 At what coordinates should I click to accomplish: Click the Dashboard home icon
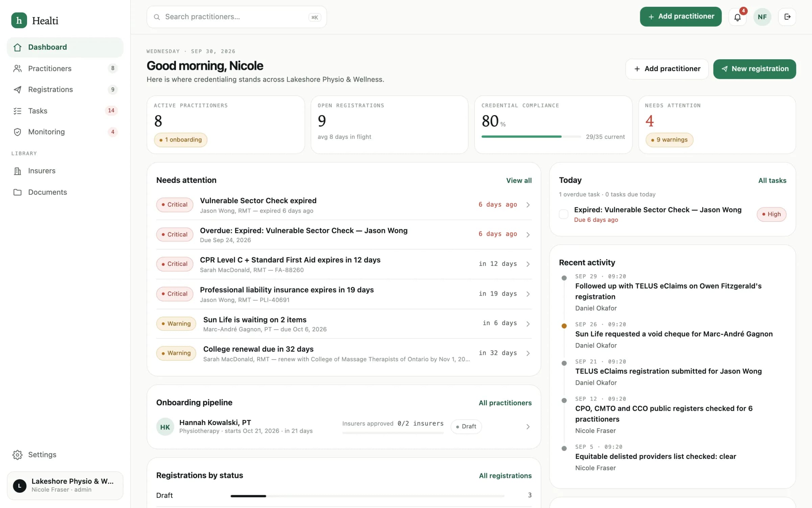point(18,47)
